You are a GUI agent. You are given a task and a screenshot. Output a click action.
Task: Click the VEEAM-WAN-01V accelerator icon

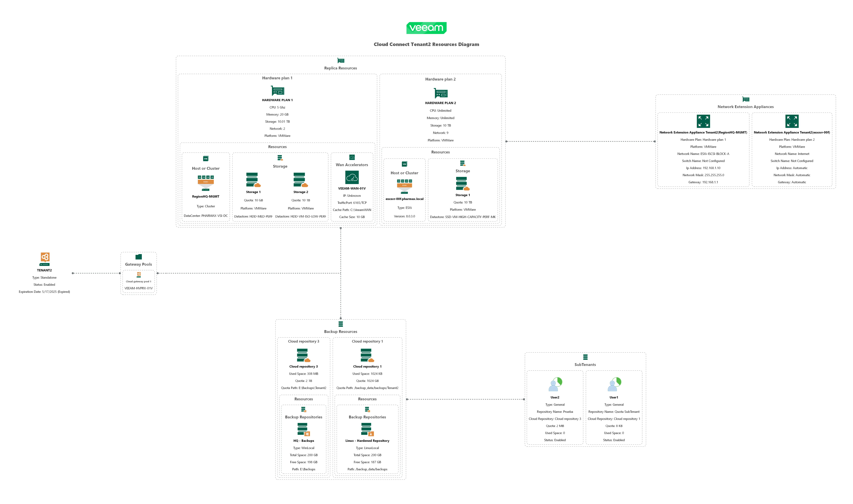352,177
